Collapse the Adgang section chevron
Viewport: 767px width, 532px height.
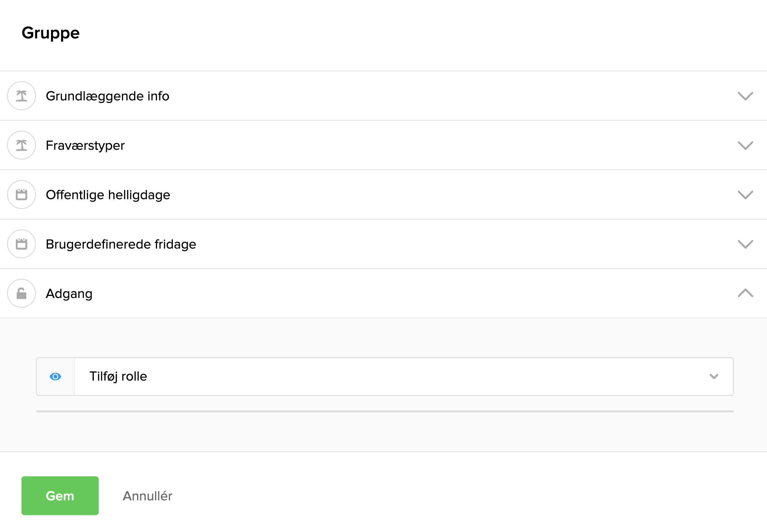[745, 293]
